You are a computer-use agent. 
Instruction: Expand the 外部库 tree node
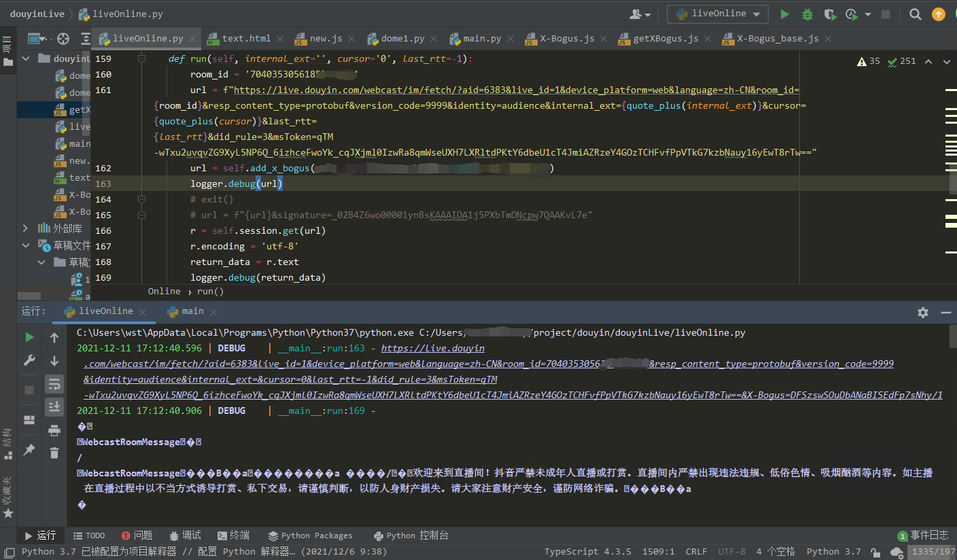(x=26, y=228)
